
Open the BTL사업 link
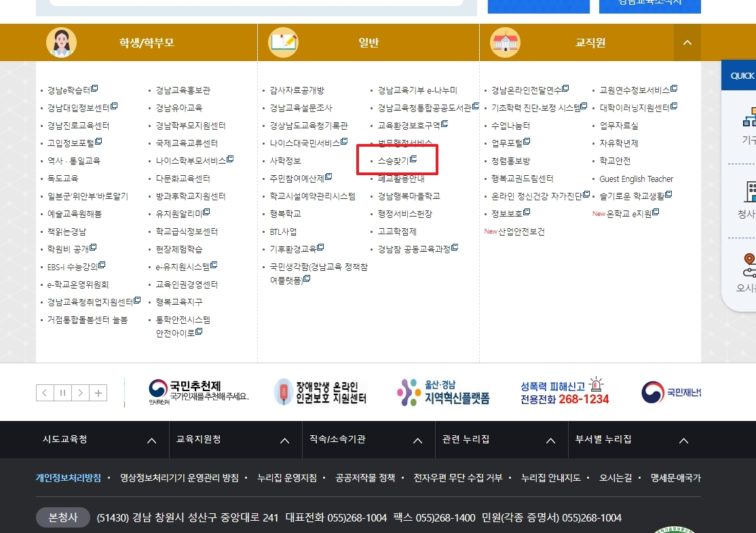[283, 232]
